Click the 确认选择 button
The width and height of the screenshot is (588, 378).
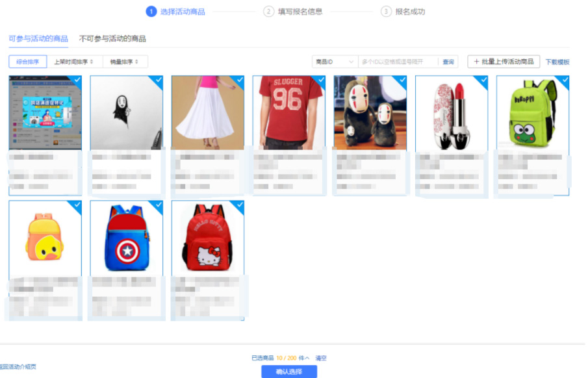[289, 372]
